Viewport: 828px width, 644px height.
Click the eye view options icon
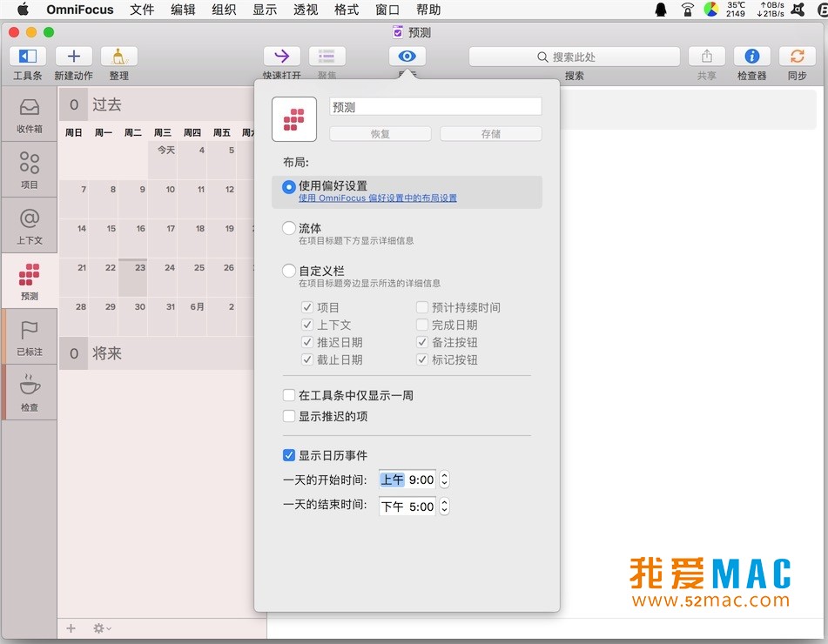(x=407, y=56)
